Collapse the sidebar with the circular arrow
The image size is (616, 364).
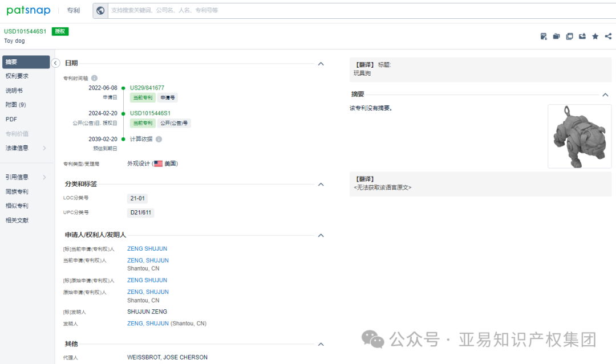[x=55, y=63]
